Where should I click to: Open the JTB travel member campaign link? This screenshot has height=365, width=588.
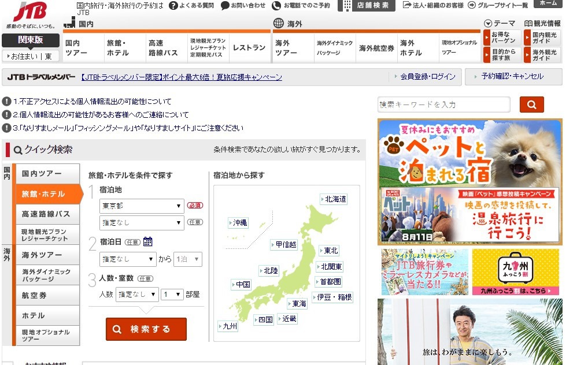(x=182, y=77)
